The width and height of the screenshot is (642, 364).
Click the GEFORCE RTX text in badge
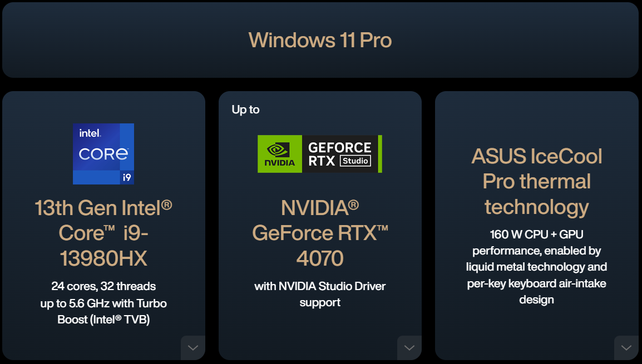[x=340, y=154]
